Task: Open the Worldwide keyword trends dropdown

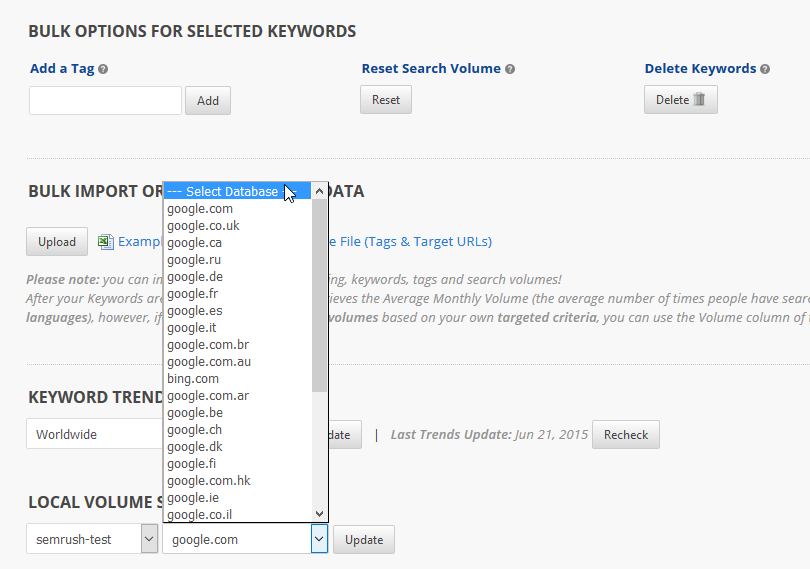Action: pyautogui.click(x=95, y=435)
